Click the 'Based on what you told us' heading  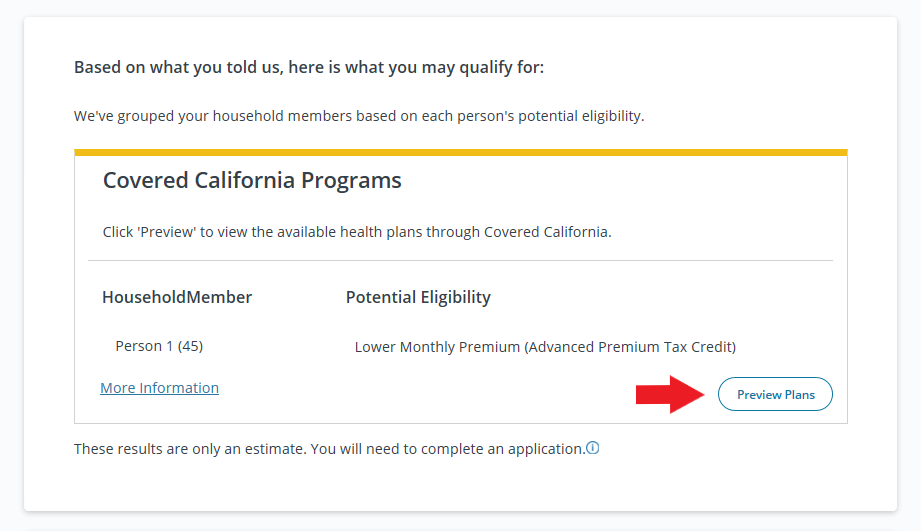tap(309, 68)
